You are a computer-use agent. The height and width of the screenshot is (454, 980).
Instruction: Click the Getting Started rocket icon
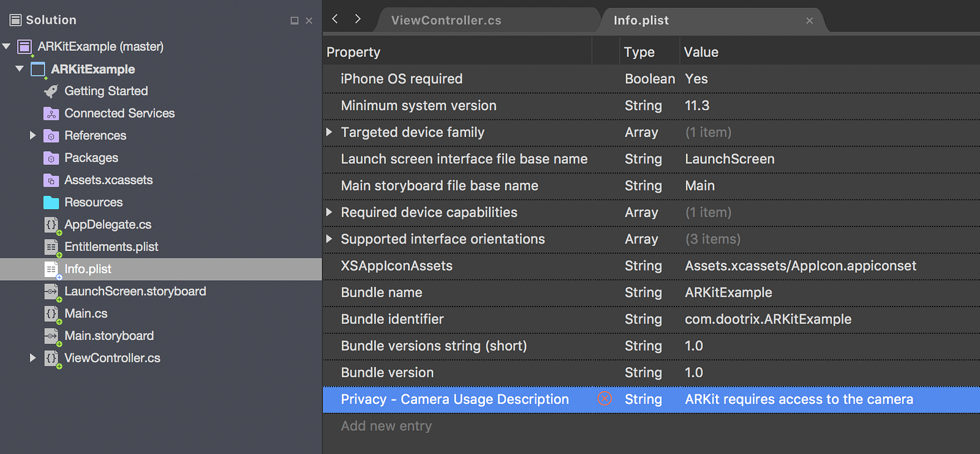51,91
